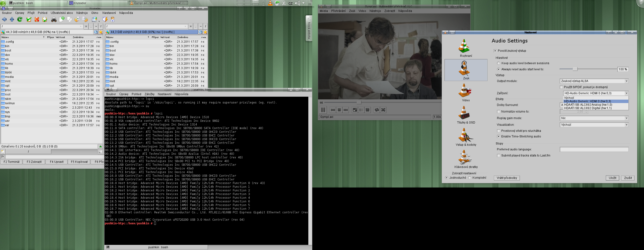The width and height of the screenshot is (644, 250).
Task: Click the root-mode user figure icon in Krusader
Action: pyautogui.click(x=113, y=19)
